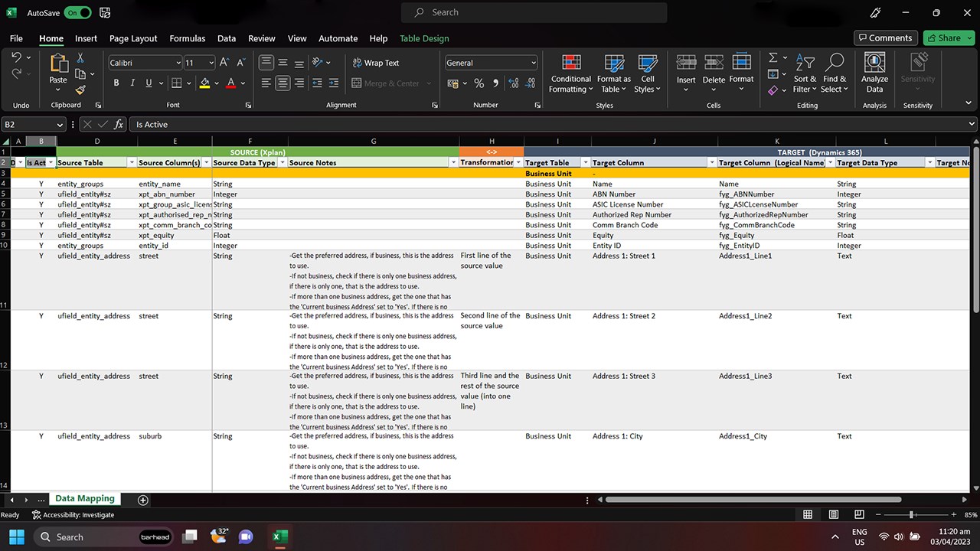This screenshot has height=551, width=980.
Task: Click the AutoSum sigma icon
Action: tap(773, 57)
